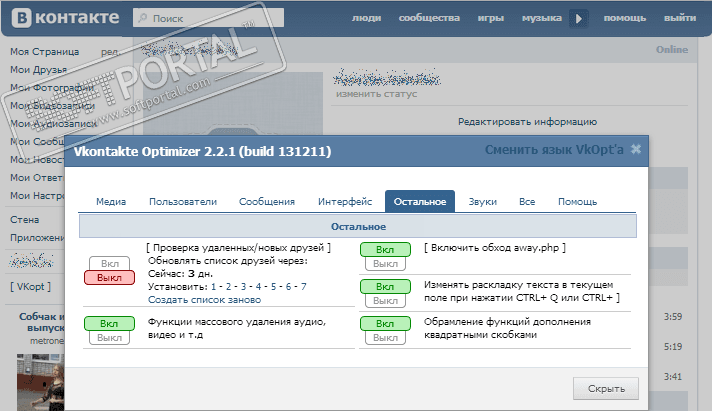Open Стена in left sidebar
Image resolution: width=712 pixels, height=411 pixels.
pyautogui.click(x=25, y=220)
